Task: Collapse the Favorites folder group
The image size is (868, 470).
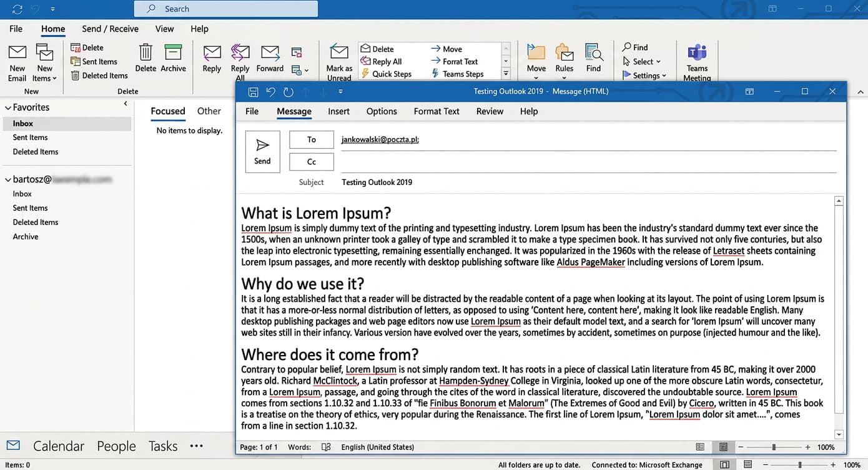Action: (x=7, y=107)
